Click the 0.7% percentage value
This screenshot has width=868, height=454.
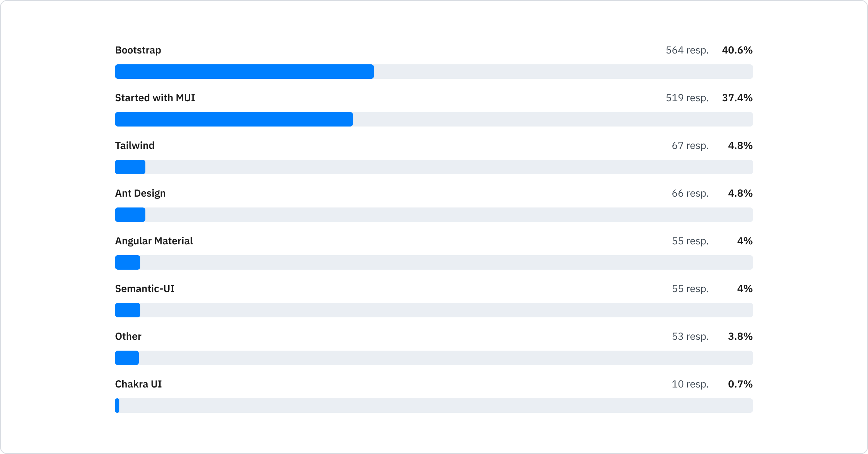pos(740,384)
